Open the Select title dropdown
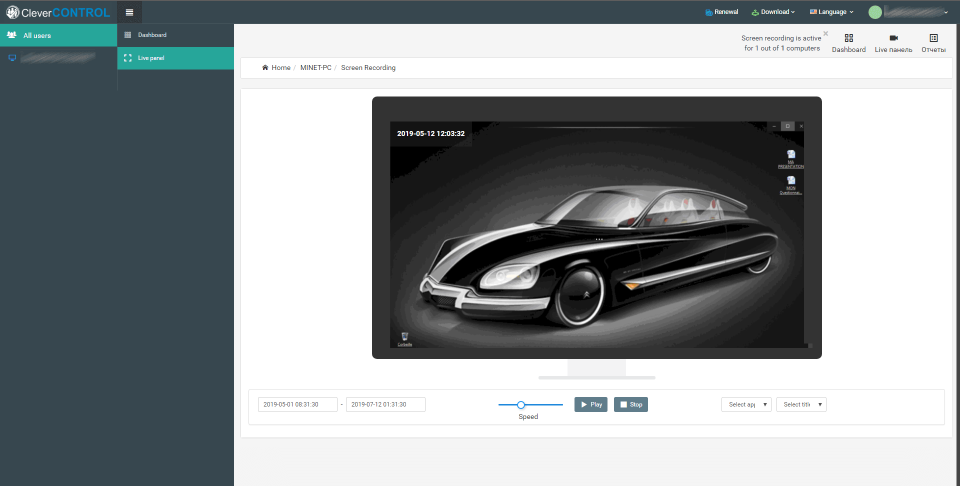The image size is (960, 486). (801, 404)
